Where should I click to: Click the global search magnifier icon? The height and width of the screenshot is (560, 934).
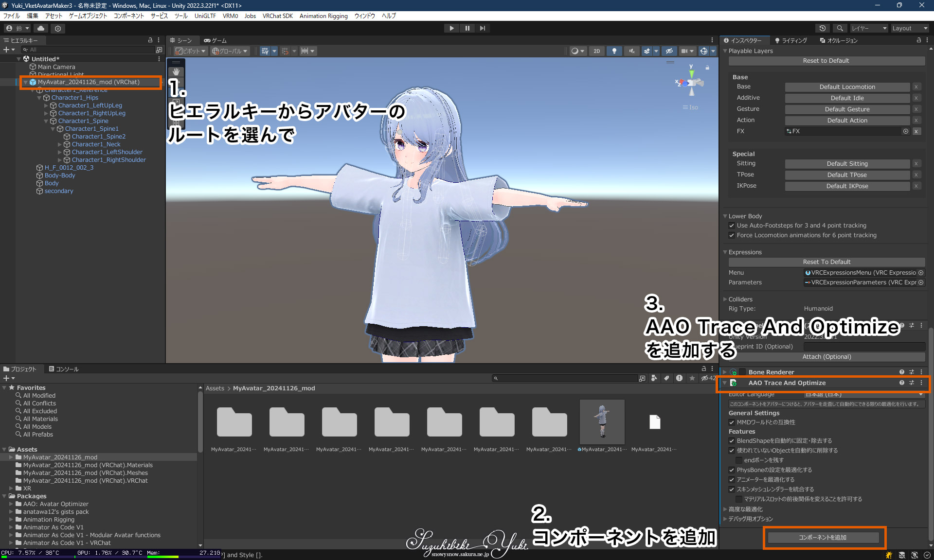click(840, 28)
